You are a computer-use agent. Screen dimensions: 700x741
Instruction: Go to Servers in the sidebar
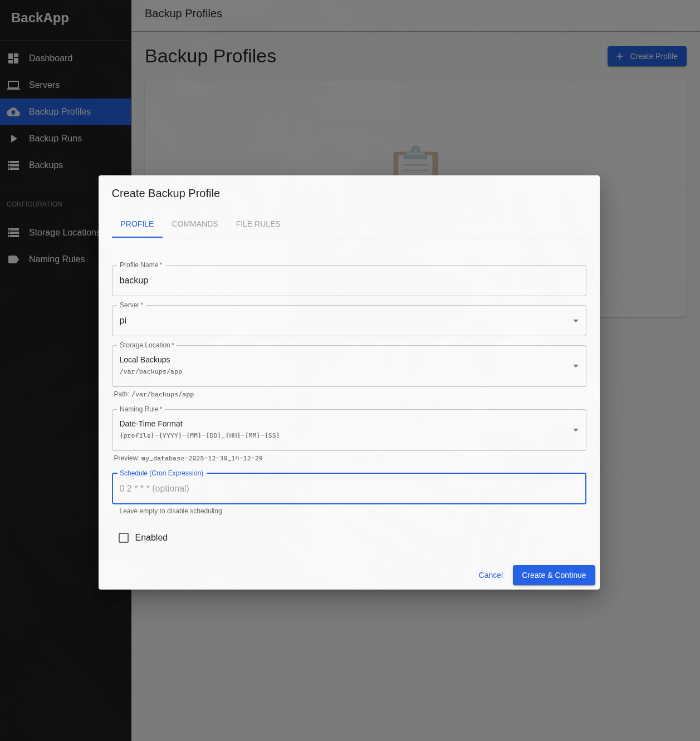pyautogui.click(x=66, y=85)
